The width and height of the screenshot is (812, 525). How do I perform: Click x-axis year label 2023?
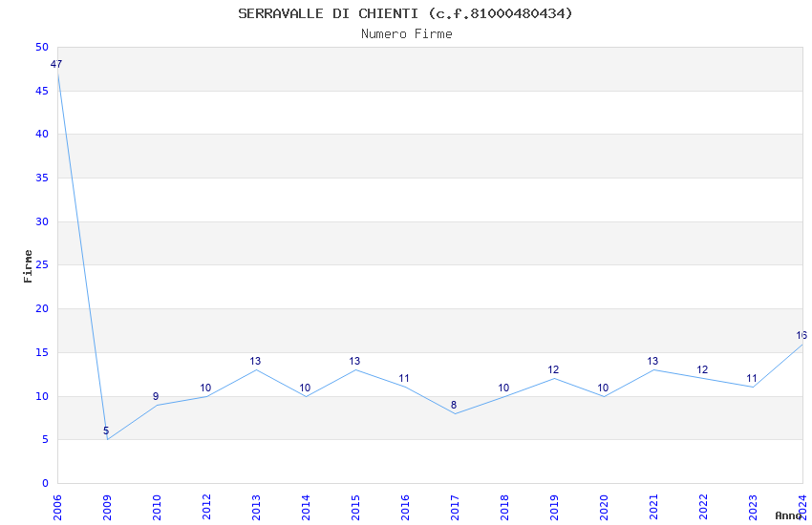pyautogui.click(x=754, y=507)
